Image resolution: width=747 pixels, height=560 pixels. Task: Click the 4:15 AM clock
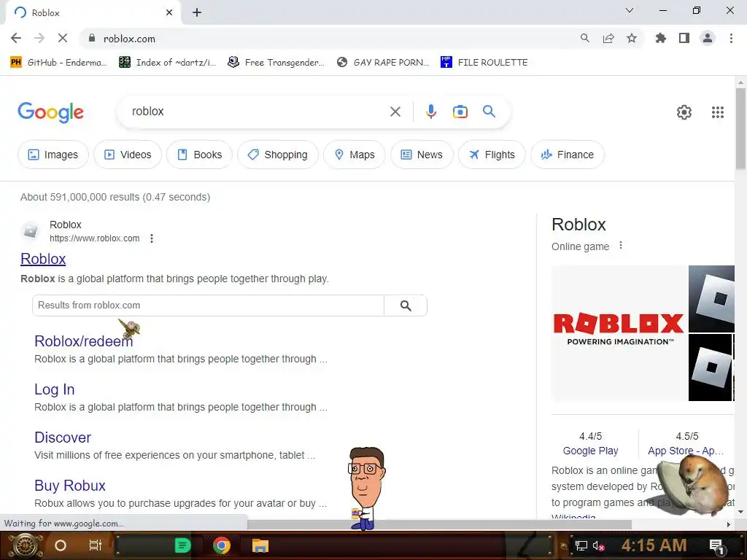point(654,545)
